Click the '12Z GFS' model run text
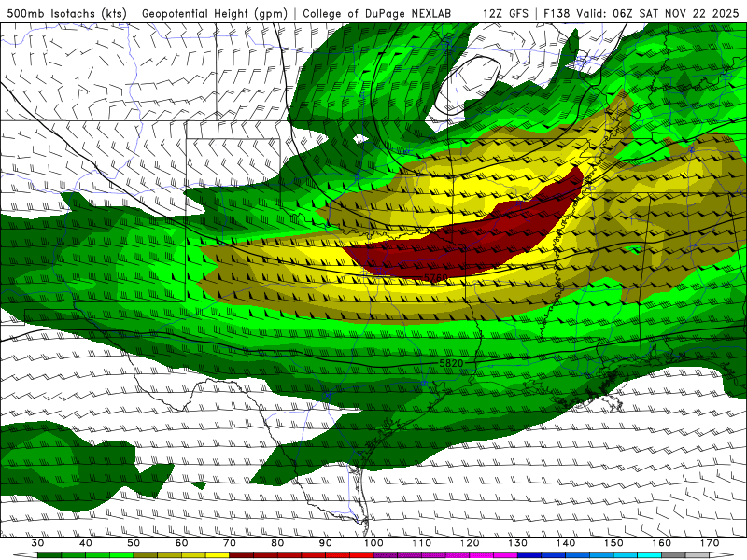The image size is (747, 560). tap(505, 13)
